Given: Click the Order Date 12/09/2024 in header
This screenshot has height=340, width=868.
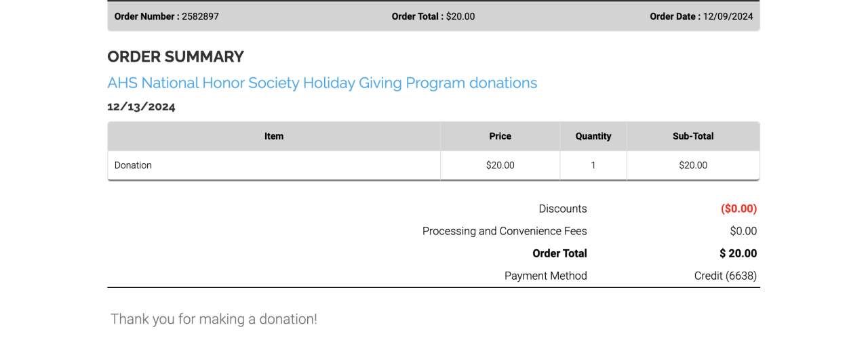Looking at the screenshot, I should pos(701,16).
